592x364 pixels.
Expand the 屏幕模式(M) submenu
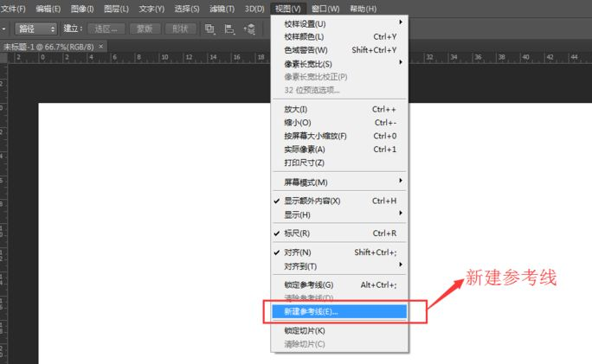[x=339, y=182]
